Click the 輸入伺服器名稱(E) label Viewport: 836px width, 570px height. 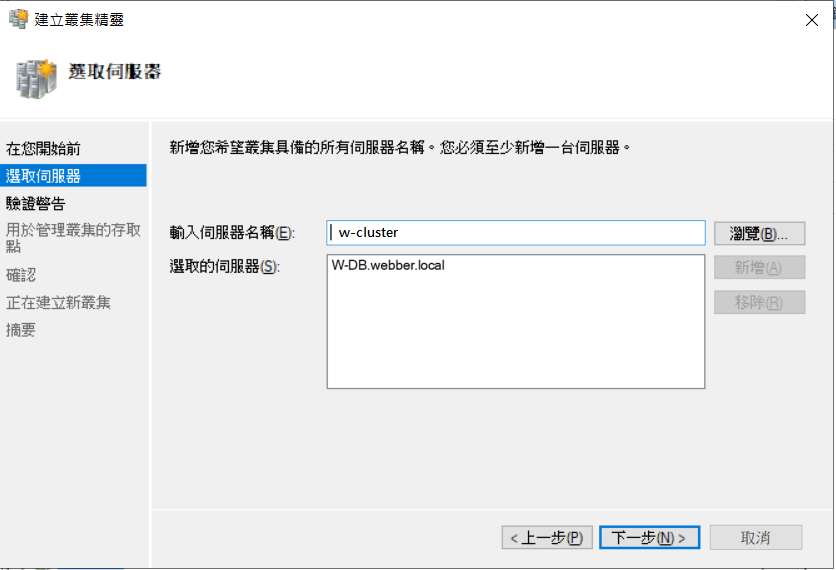(232, 233)
